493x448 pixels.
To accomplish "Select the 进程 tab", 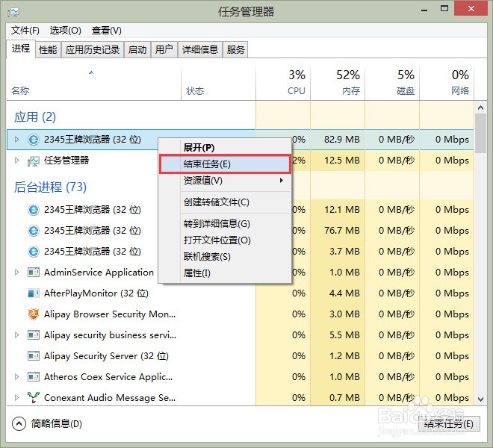I will pyautogui.click(x=21, y=49).
